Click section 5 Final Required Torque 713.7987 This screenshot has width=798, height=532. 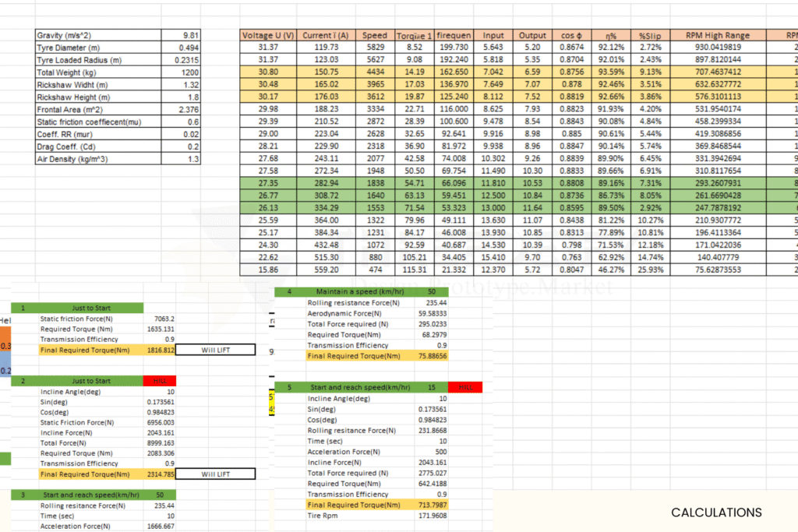pos(432,505)
